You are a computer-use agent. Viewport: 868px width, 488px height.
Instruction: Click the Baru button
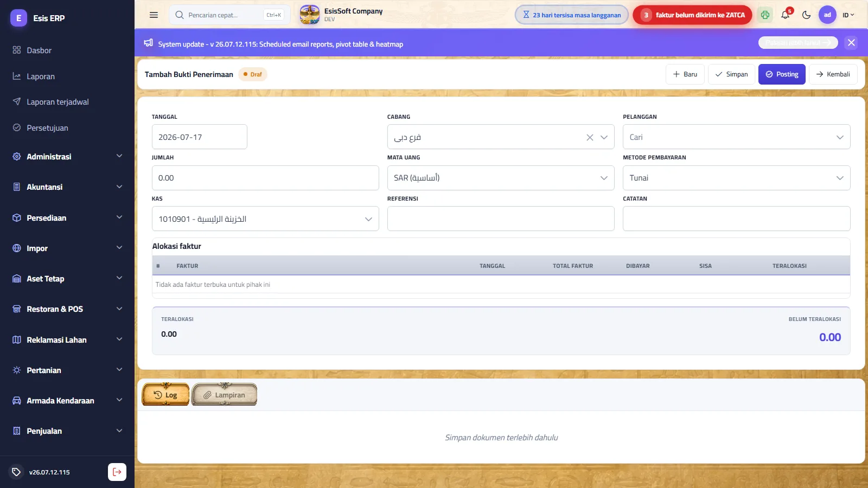pos(685,74)
